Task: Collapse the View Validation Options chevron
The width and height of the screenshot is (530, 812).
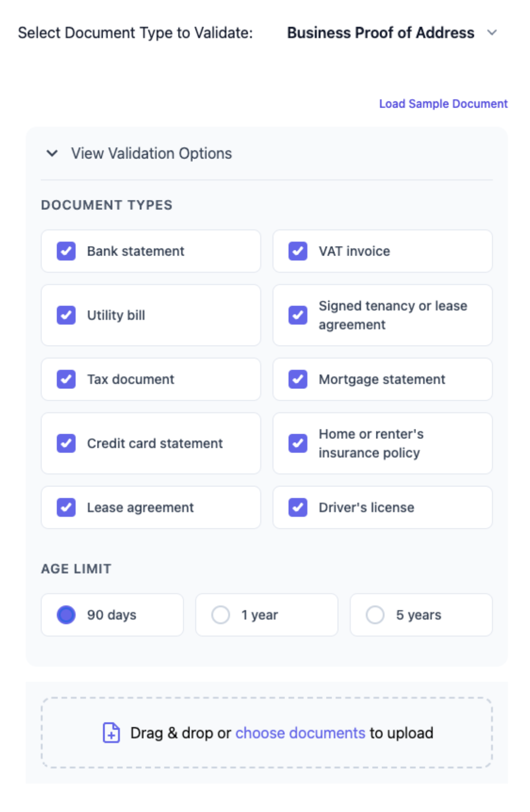Action: (52, 153)
